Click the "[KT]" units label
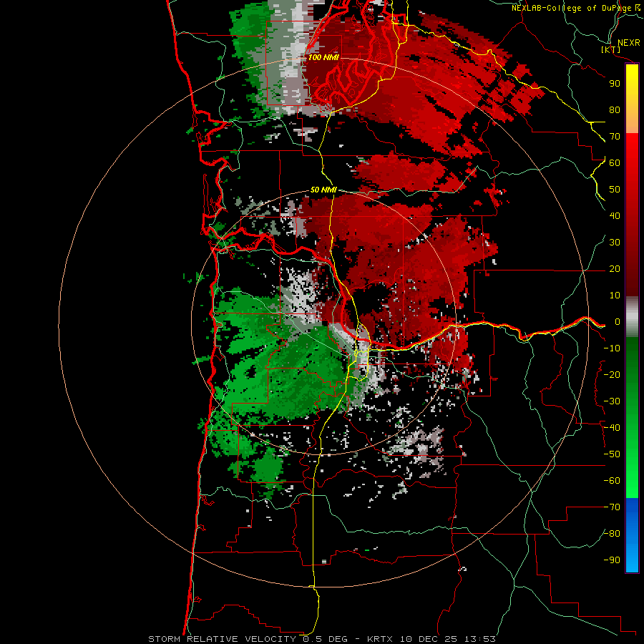The image size is (644, 644). pyautogui.click(x=611, y=49)
